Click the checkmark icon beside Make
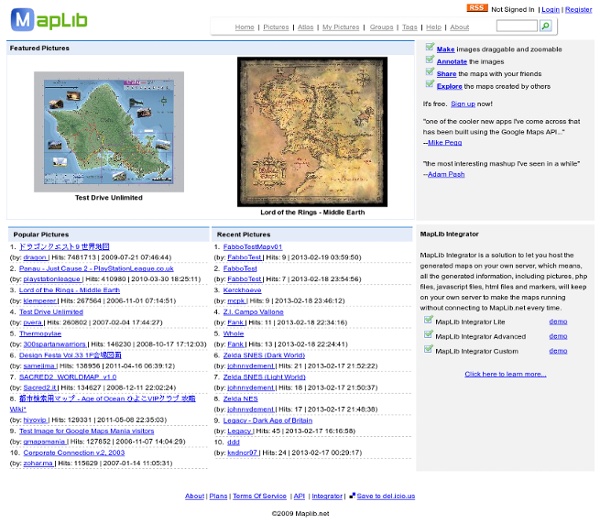Viewport: 600px width, 527px height. [x=430, y=47]
